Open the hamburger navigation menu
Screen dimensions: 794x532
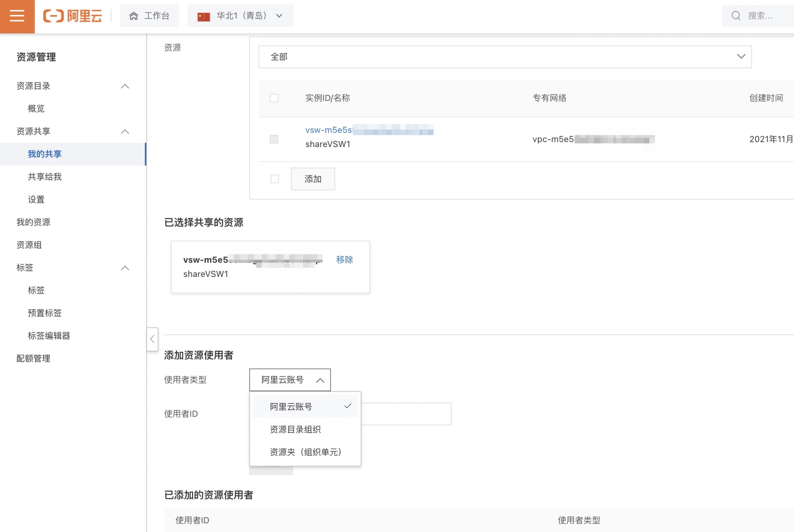(x=17, y=16)
